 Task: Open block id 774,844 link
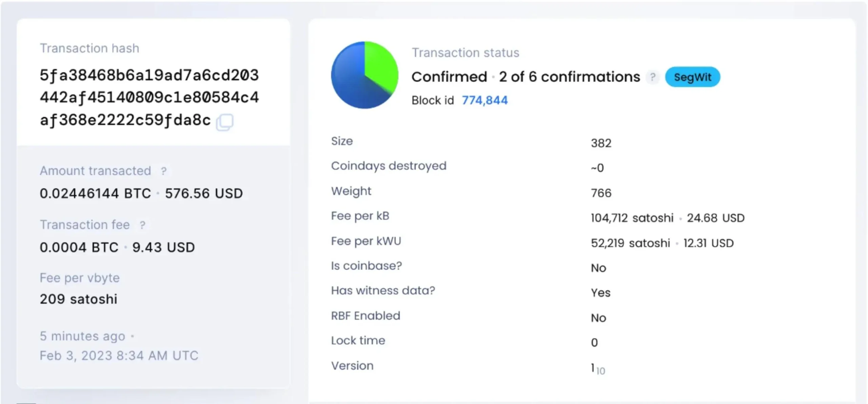[485, 100]
